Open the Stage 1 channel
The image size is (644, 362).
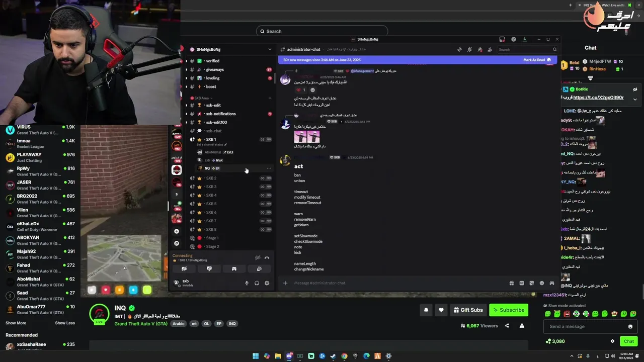point(229,238)
